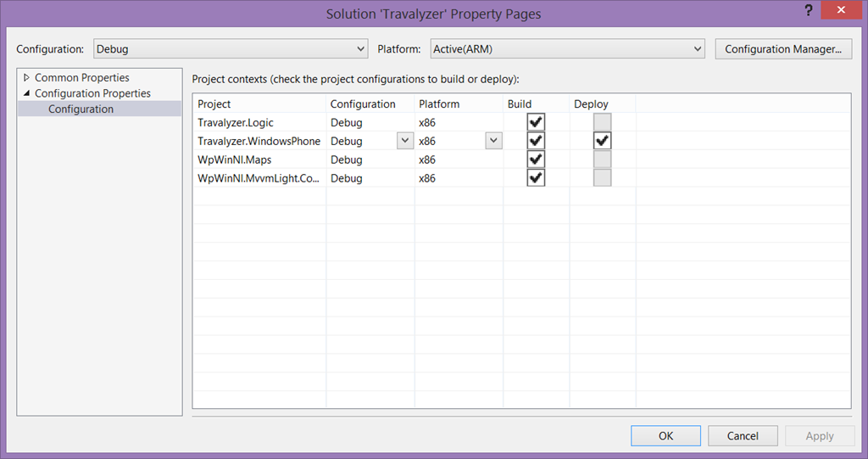The height and width of the screenshot is (459, 868).
Task: Click the Deploy column header
Action: (x=603, y=104)
